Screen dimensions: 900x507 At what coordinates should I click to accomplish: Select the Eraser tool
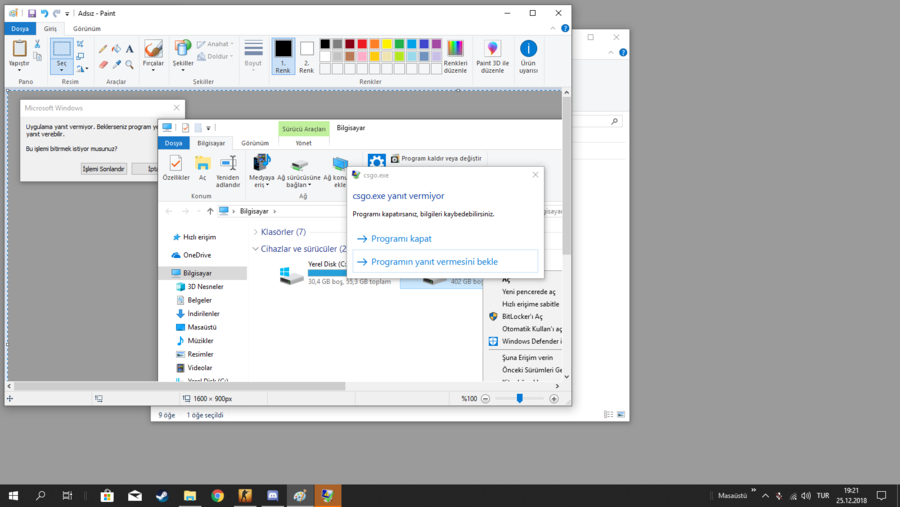click(x=103, y=65)
